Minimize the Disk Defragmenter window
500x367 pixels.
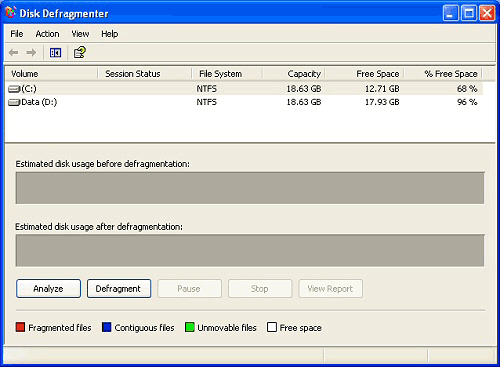coord(451,13)
